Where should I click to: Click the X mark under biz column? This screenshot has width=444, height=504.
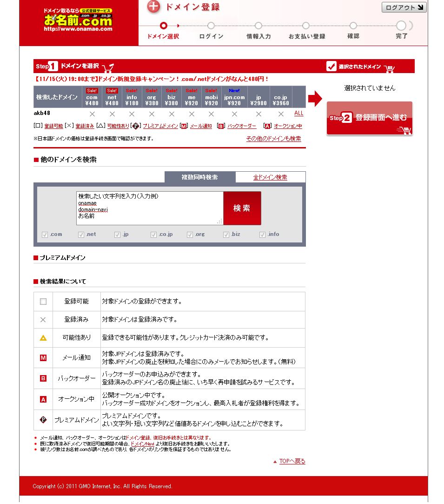coord(172,114)
